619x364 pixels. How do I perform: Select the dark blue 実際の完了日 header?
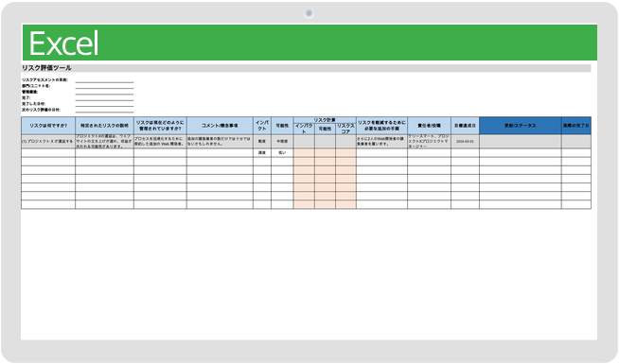[576, 126]
